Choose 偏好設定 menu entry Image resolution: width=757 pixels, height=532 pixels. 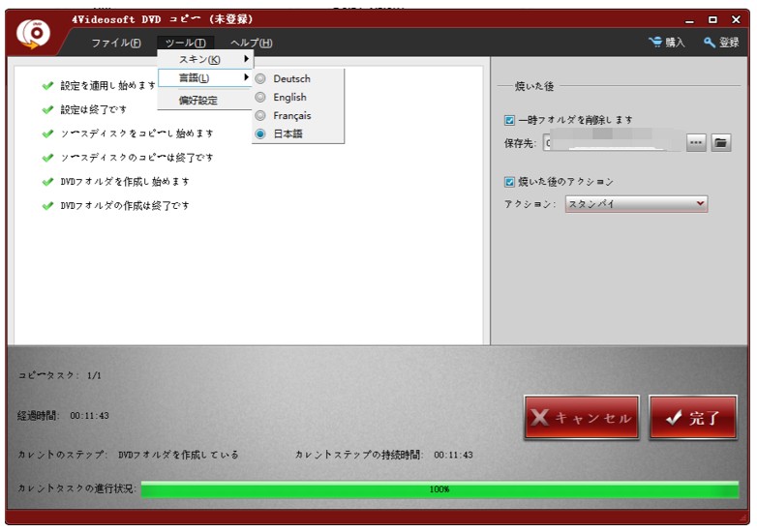tap(197, 101)
